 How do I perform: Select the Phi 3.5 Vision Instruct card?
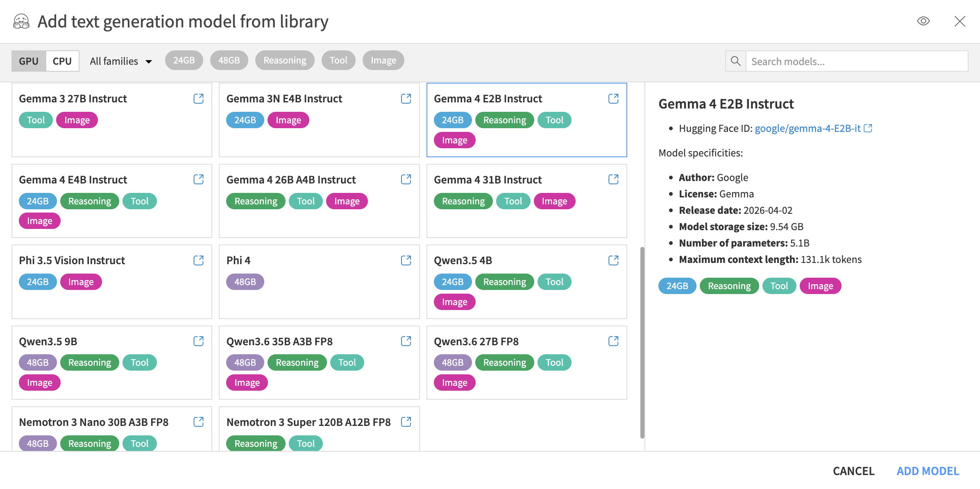112,282
